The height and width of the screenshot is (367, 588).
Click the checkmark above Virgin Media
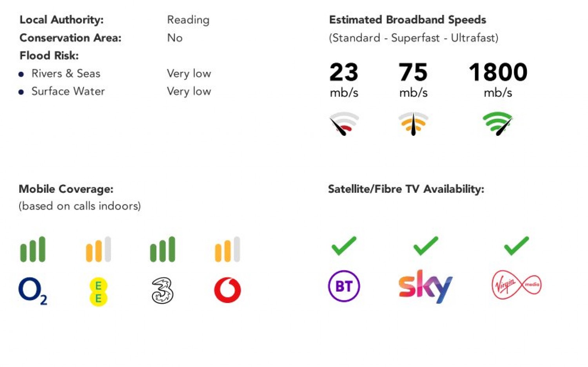coord(516,246)
